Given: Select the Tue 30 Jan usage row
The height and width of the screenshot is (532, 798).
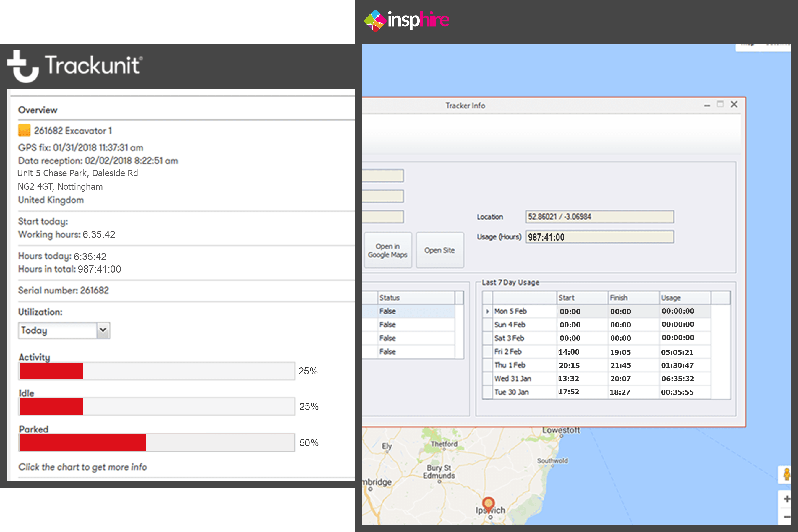Looking at the screenshot, I should point(597,392).
